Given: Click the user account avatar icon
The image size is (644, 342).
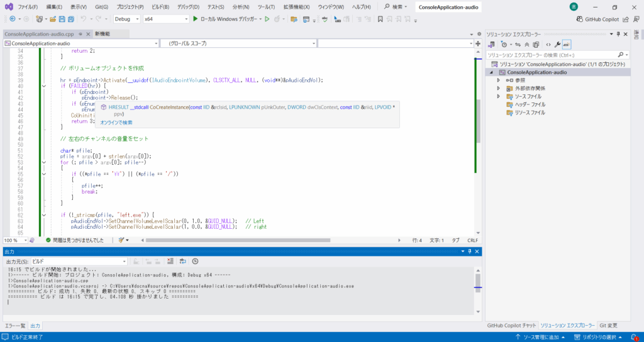Looking at the screenshot, I should 574,7.
